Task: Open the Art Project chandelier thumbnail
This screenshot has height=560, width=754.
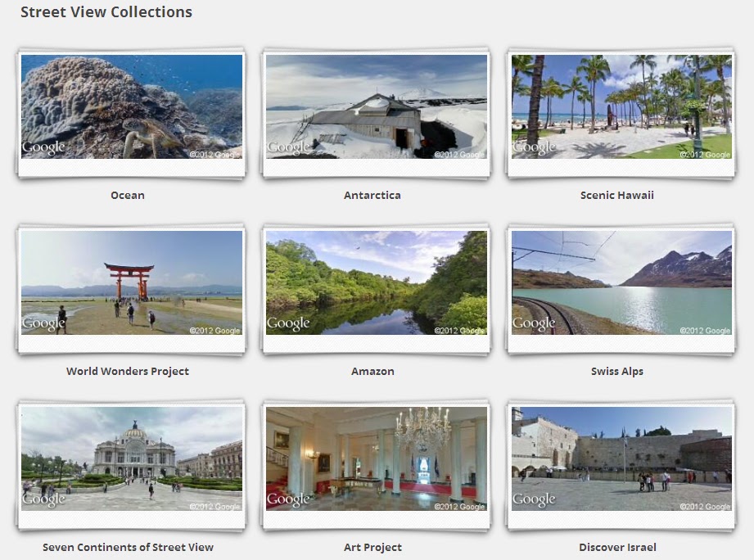Action: coord(374,459)
